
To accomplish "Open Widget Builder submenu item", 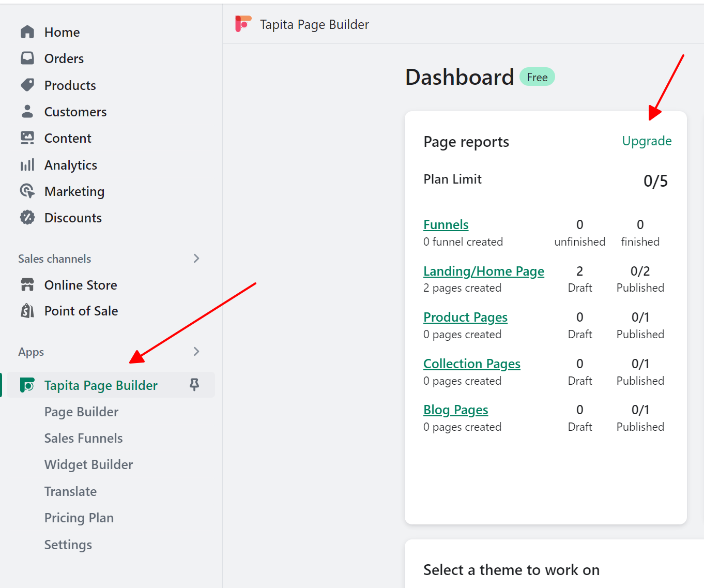I will coord(88,464).
